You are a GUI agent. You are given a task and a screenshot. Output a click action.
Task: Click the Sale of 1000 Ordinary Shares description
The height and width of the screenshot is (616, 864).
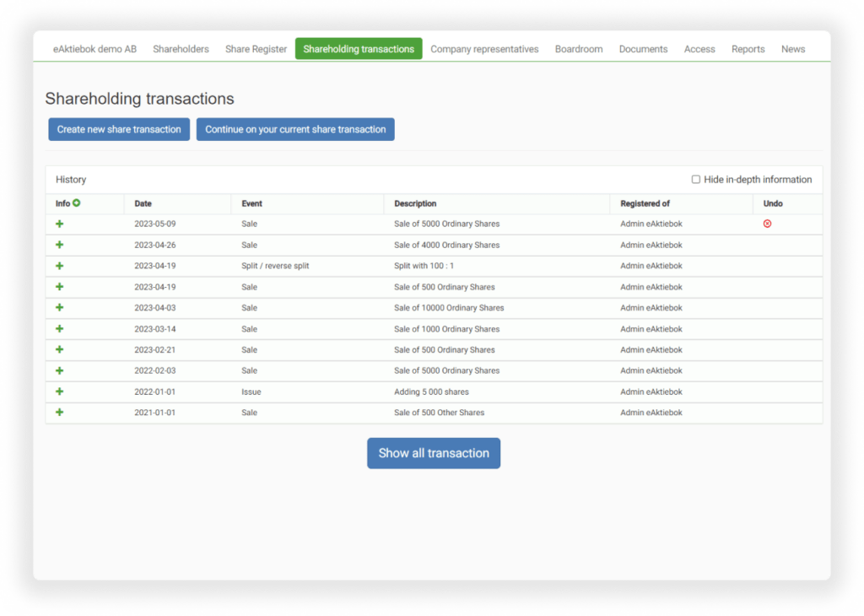pos(447,329)
